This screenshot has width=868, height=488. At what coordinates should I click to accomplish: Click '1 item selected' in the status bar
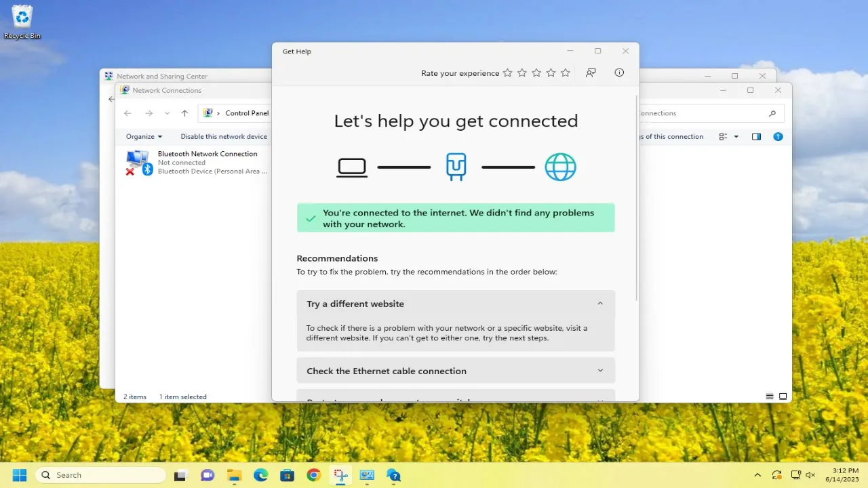coord(183,396)
